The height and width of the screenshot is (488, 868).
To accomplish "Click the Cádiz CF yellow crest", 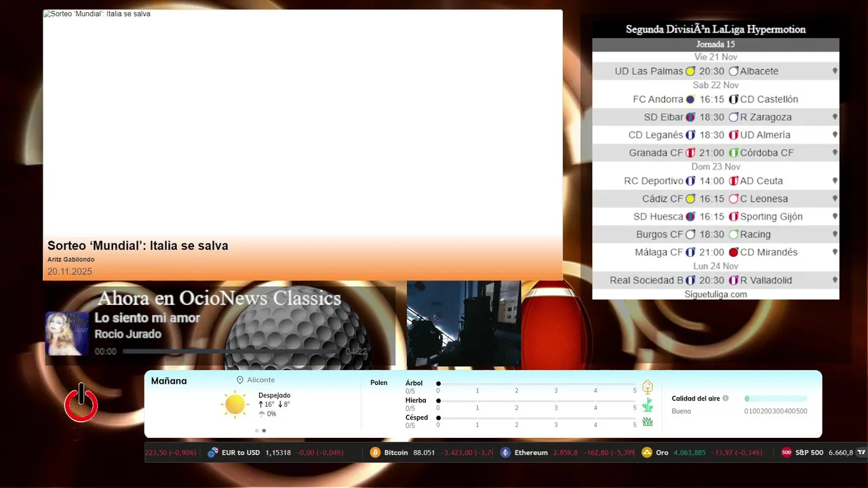I will pos(690,199).
